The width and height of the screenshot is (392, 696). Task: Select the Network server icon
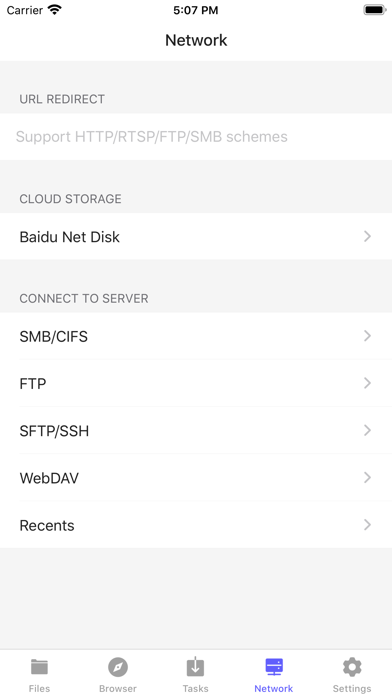tap(273, 667)
